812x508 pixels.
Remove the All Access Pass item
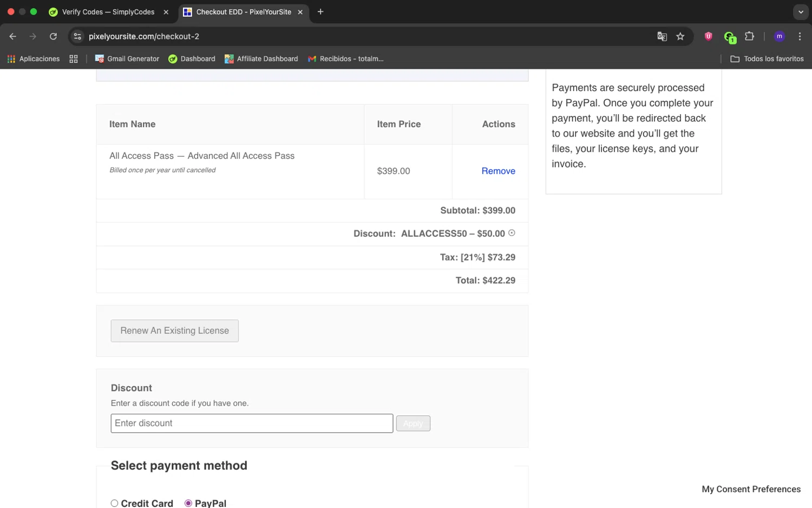pos(498,171)
